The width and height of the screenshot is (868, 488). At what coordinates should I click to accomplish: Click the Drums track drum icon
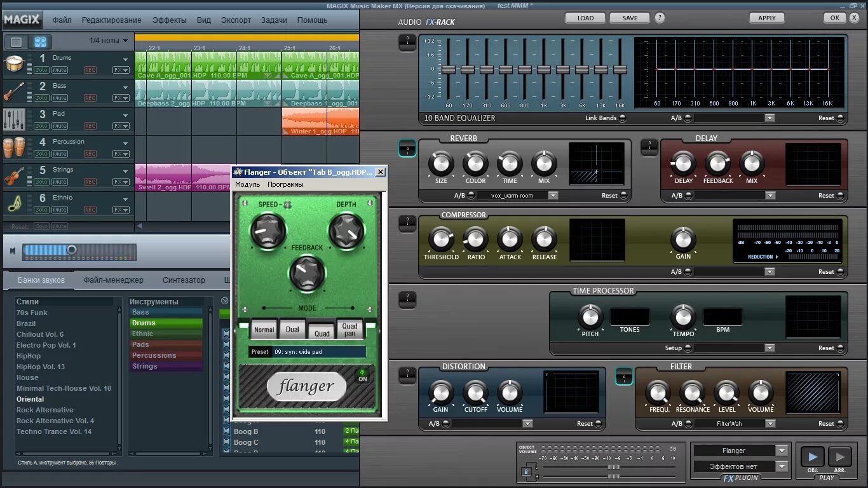pos(14,64)
